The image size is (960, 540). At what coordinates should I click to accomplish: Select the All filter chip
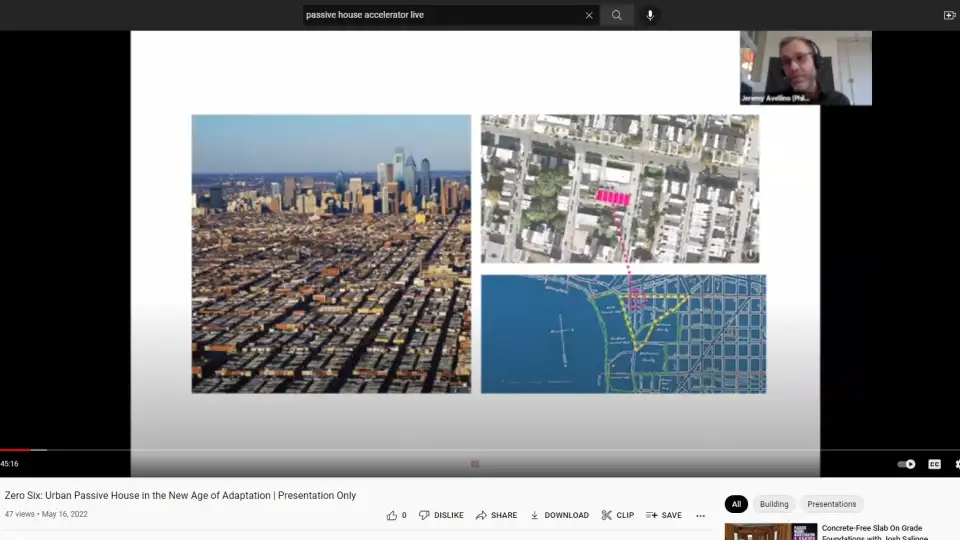tap(736, 504)
